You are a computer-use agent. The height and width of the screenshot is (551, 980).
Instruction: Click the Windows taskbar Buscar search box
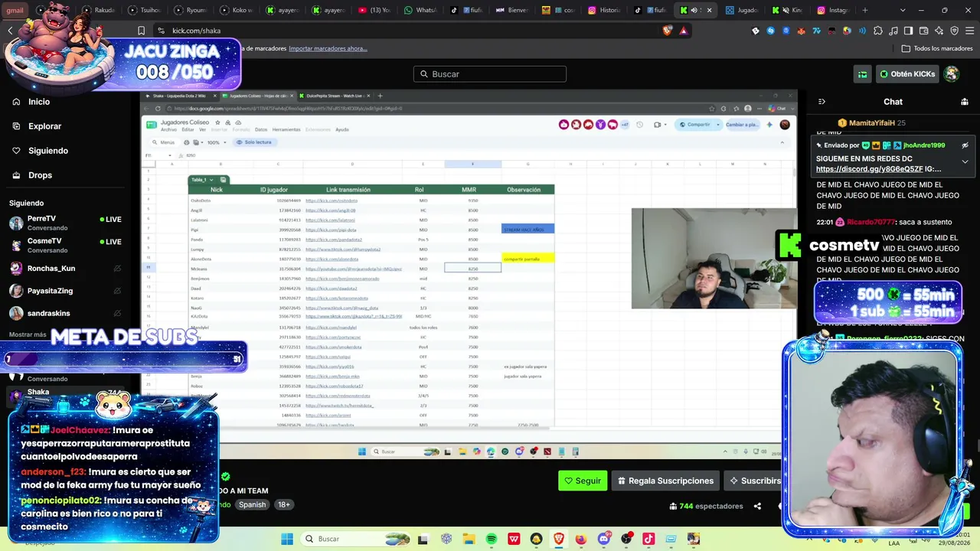[x=356, y=539]
